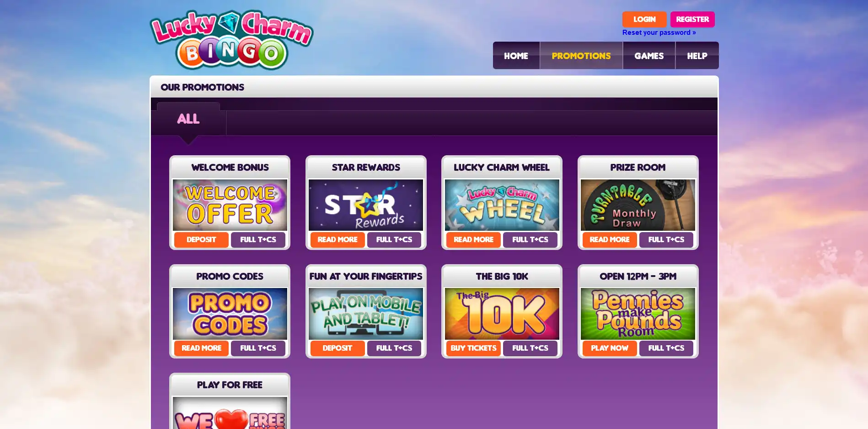
Task: Click Deposit under Welcome Bonus
Action: (x=201, y=239)
